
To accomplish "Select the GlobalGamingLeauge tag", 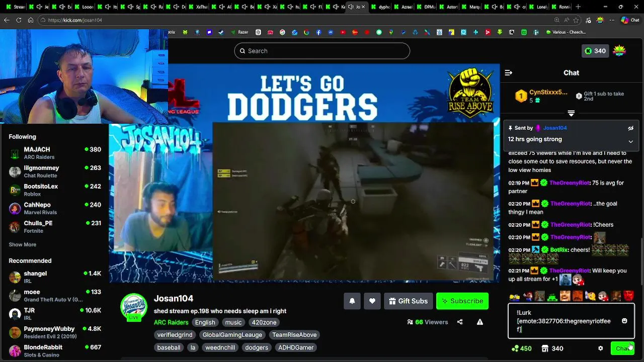I will [232, 335].
